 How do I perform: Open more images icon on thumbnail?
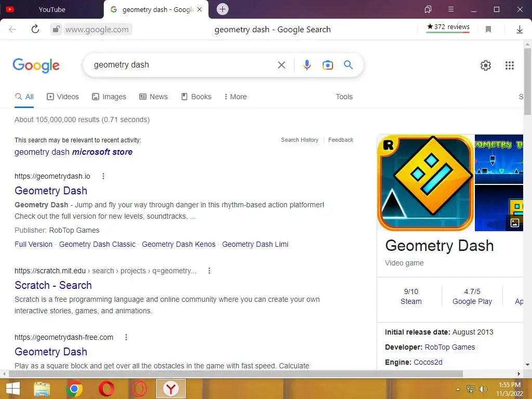[515, 223]
